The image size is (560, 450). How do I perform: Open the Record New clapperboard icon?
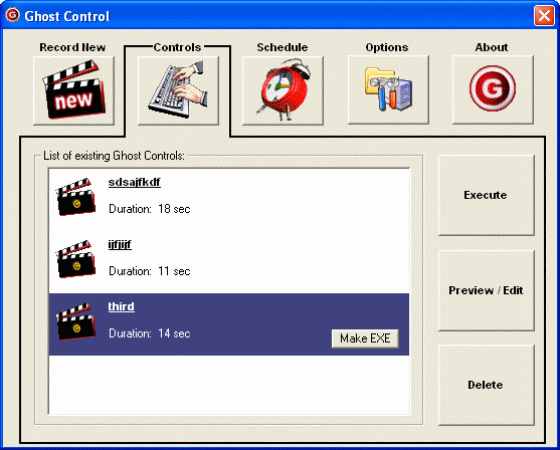click(x=74, y=90)
